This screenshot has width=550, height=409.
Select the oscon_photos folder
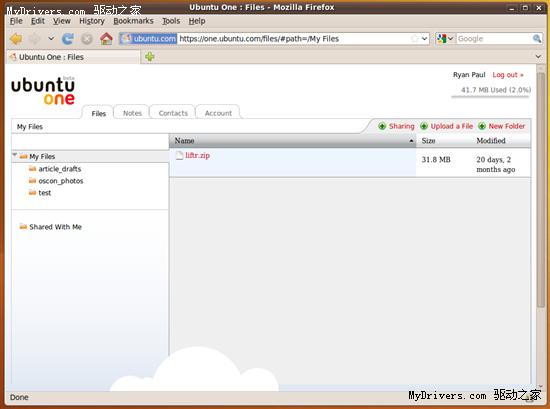pos(61,181)
